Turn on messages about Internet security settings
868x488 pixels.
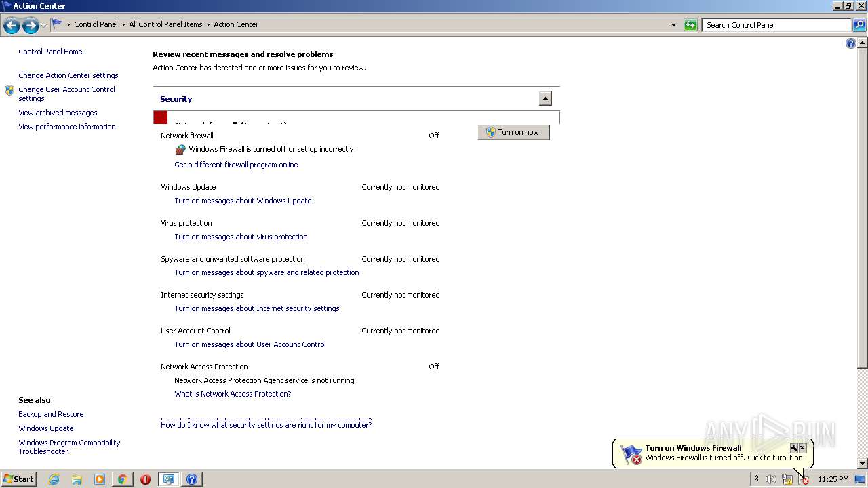point(257,308)
